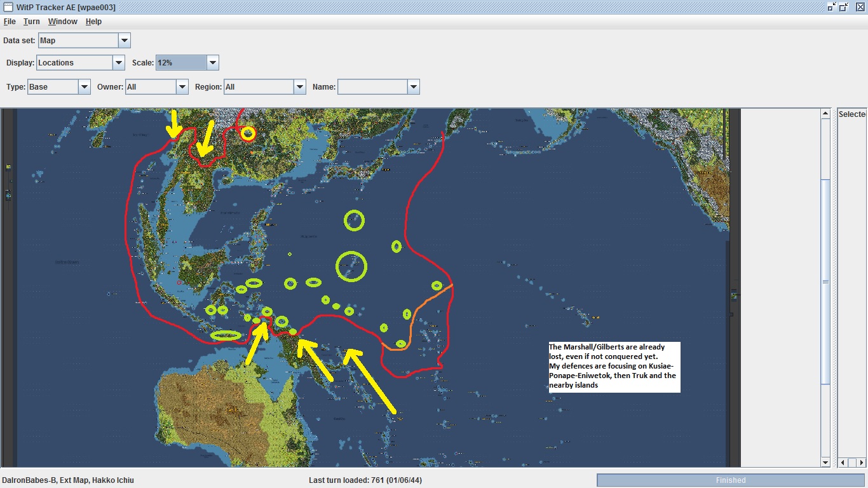Click the 'Type:' label
Screen dimensions: 868x488
(x=16, y=87)
